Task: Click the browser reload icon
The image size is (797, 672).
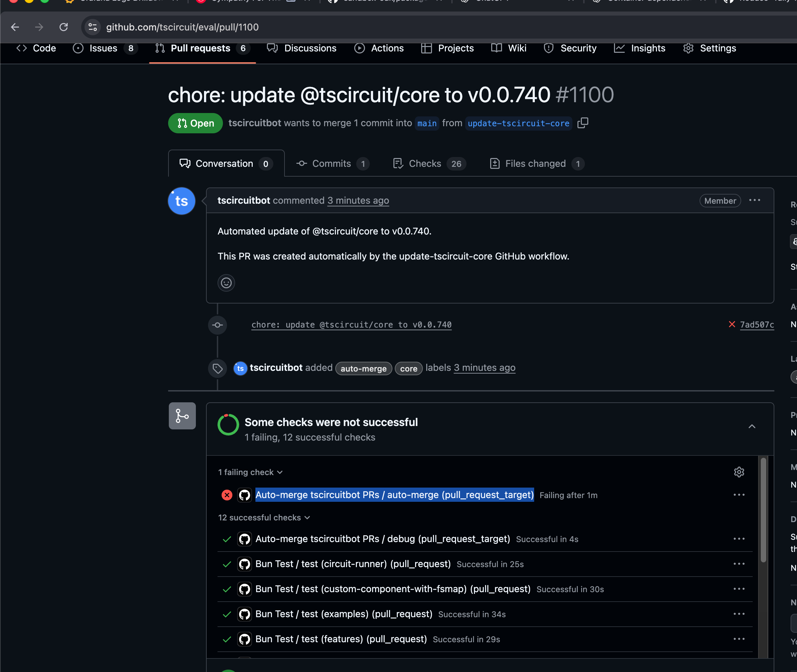Action: 64,27
